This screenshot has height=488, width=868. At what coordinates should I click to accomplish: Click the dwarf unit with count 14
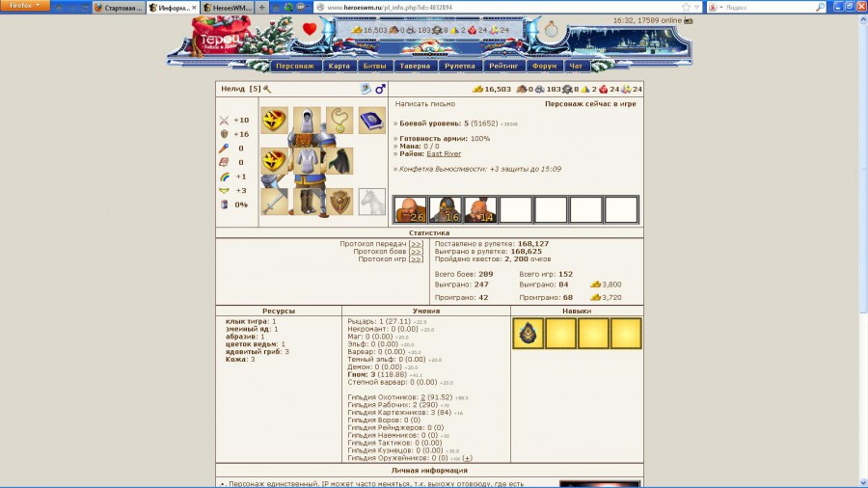(480, 209)
